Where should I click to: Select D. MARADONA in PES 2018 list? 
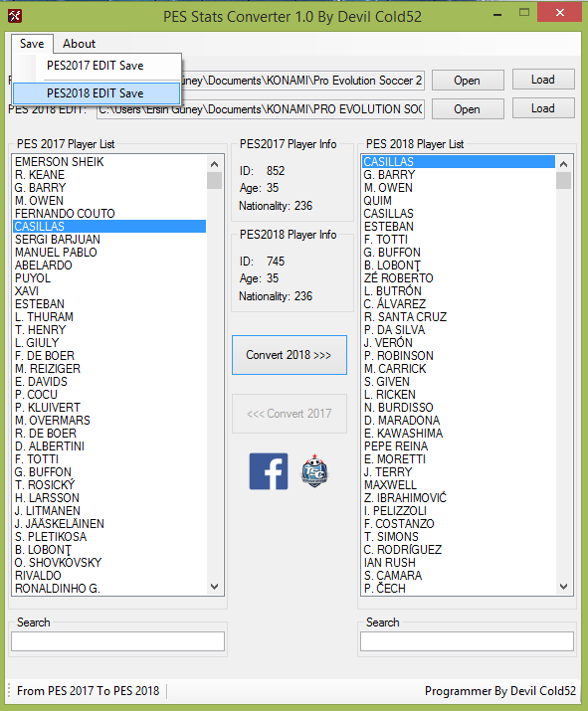(459, 421)
